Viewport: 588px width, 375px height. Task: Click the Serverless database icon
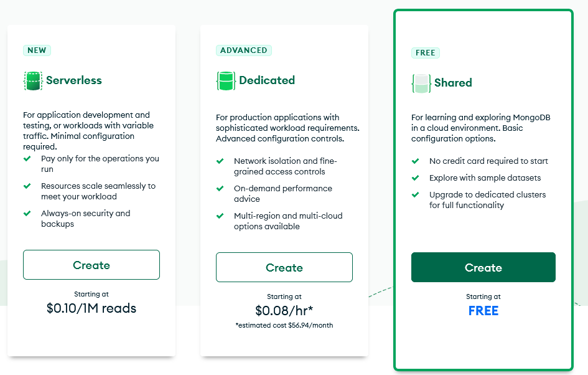pos(33,81)
